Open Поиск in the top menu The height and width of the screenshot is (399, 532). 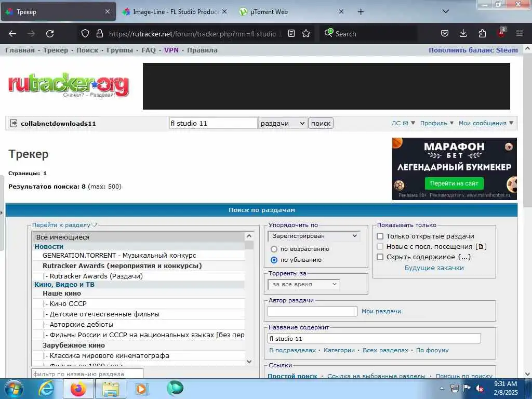point(87,50)
